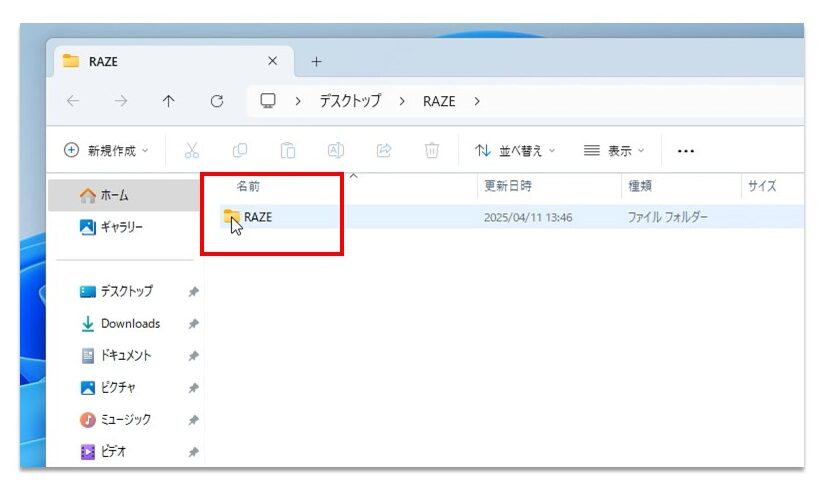Select ギャラリー in the navigation pane
Screen dimensions: 817x484
pyautogui.click(x=121, y=227)
